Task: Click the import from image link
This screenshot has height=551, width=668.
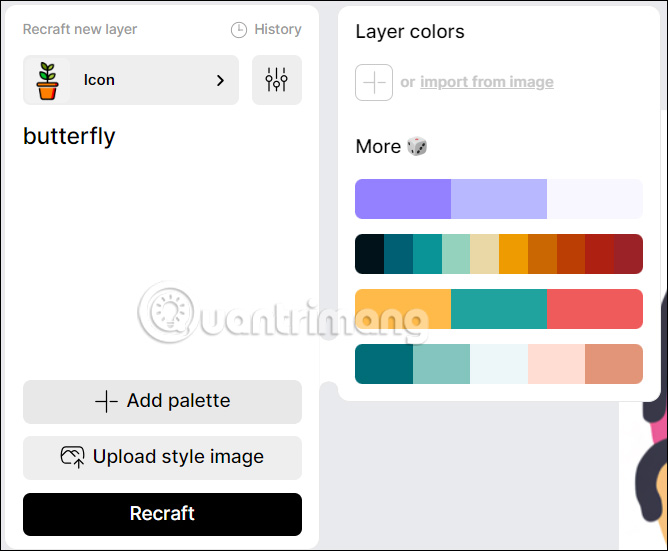Action: point(486,82)
